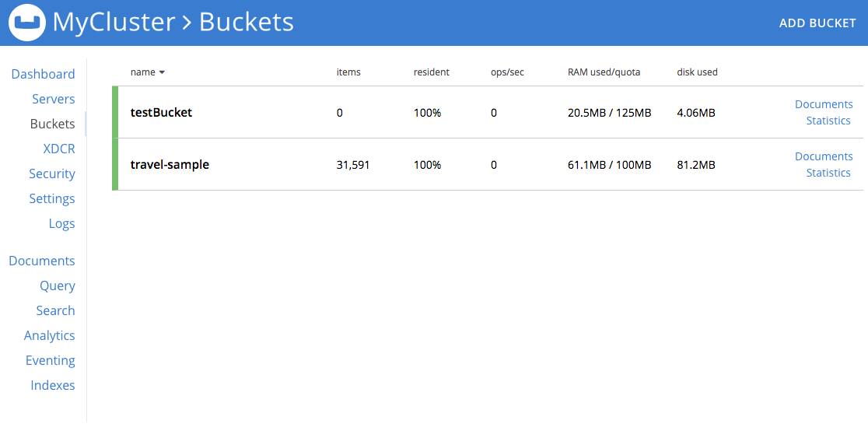
Task: Open Documents link for testBucket
Action: coord(824,104)
